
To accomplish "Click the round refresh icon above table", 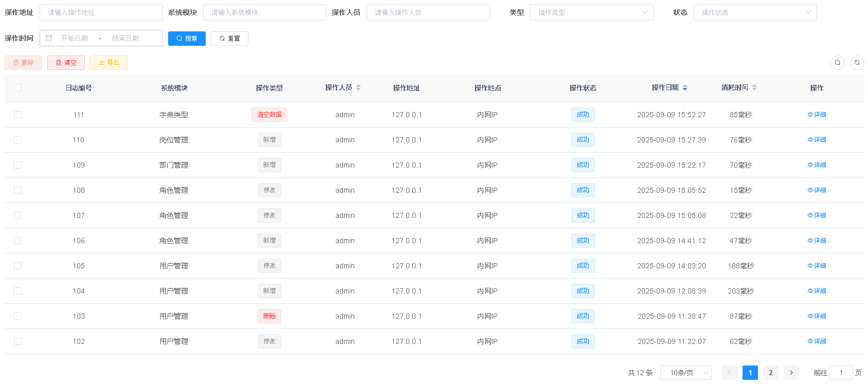I will tap(857, 63).
